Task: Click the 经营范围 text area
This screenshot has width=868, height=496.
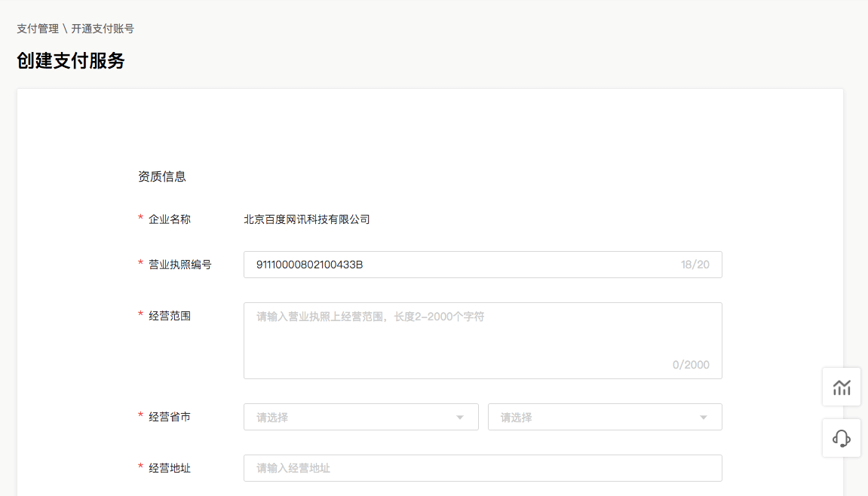Action: (483, 339)
